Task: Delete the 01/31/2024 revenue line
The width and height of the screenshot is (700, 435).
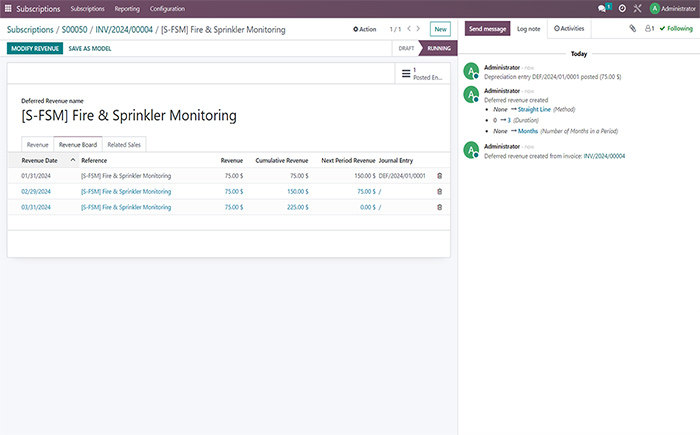Action: coord(439,176)
